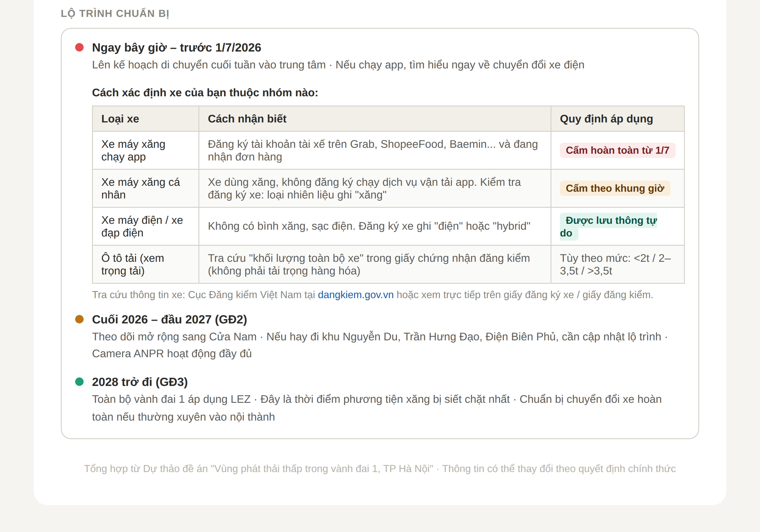Click the 'Được lưu thông tự do' badge
The image size is (760, 532).
coord(608,226)
